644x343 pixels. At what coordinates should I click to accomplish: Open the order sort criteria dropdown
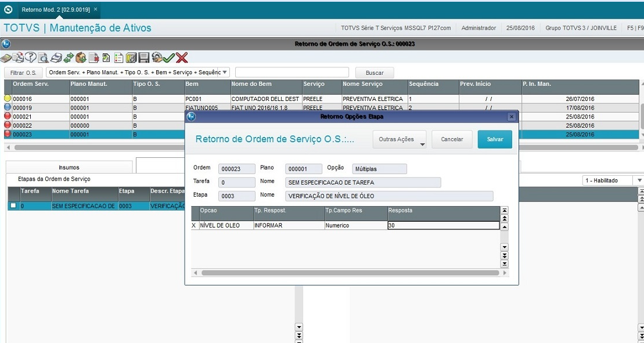[x=225, y=72]
